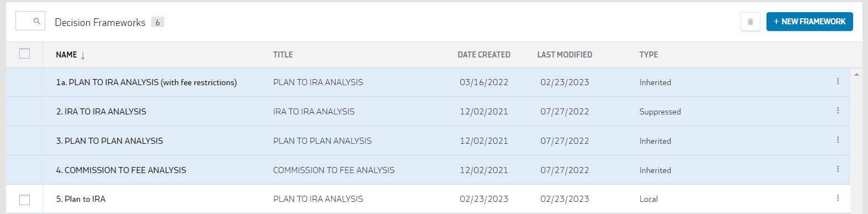Toggle the select-all checkbox in header
The image size is (868, 214).
24,54
